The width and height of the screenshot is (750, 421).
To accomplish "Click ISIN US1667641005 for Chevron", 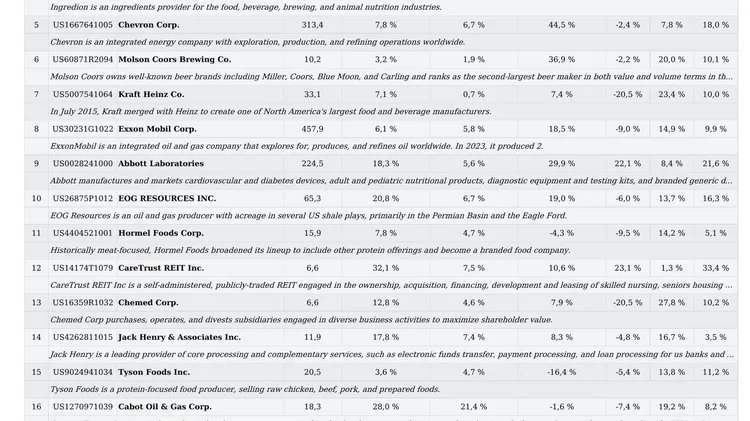I will click(83, 25).
